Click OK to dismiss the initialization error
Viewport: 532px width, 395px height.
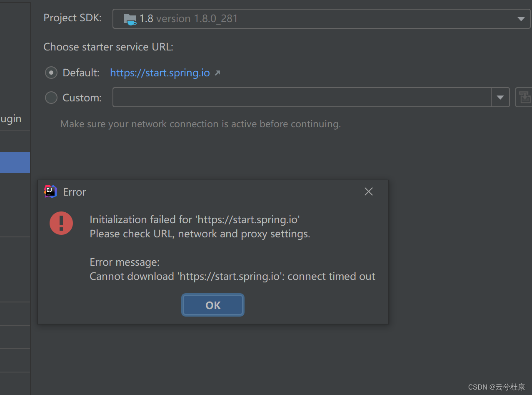click(212, 304)
